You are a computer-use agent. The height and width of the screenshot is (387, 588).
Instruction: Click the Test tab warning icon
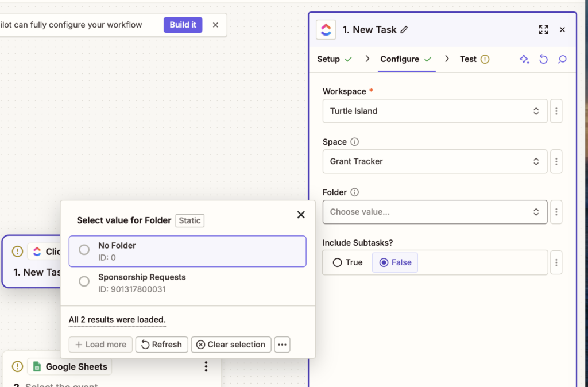pos(485,59)
